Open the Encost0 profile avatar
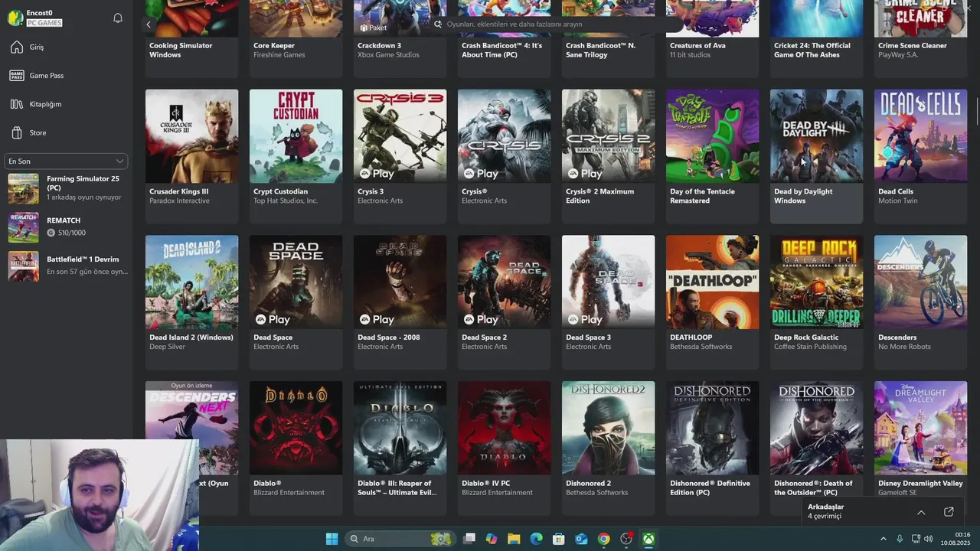Screen dimensions: 980x551 [x=15, y=18]
